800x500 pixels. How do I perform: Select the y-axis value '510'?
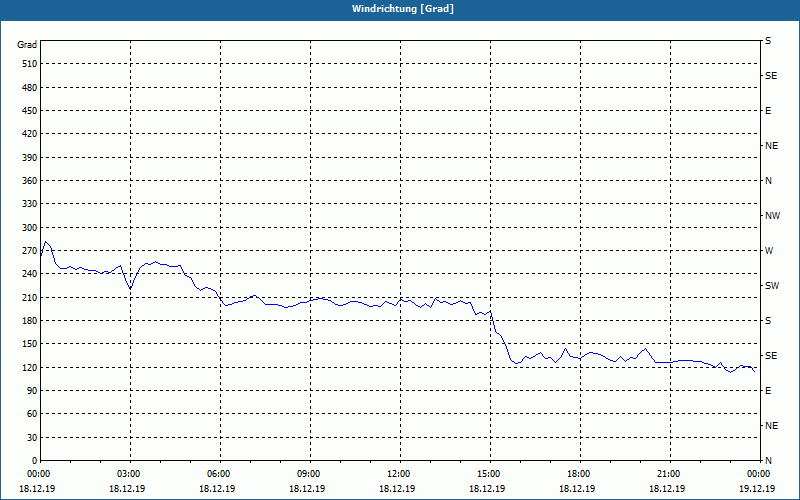[x=30, y=64]
